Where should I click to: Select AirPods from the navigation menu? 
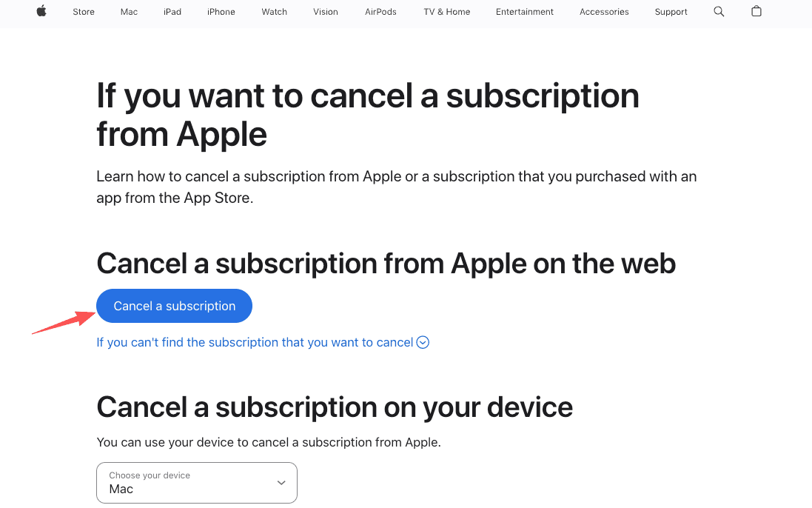(380, 12)
